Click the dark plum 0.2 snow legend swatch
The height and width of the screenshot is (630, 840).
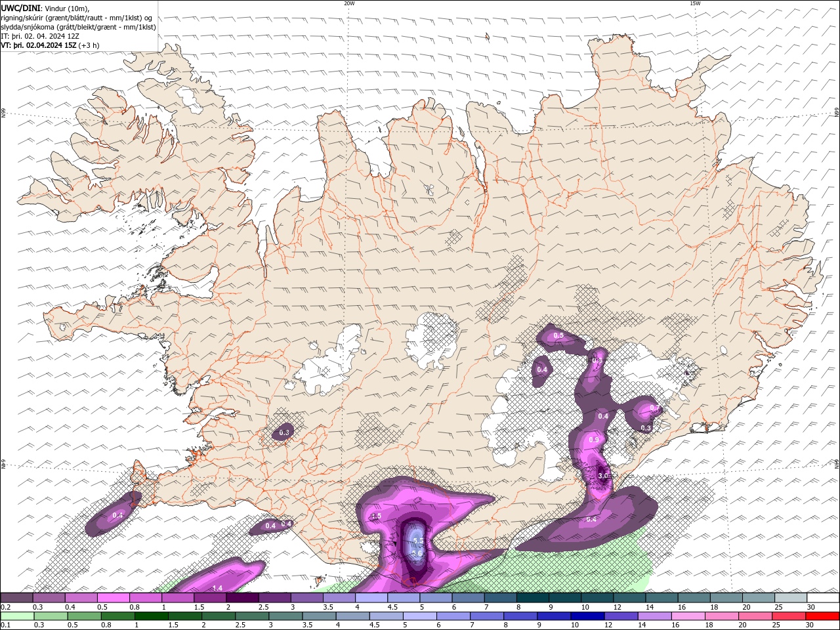16,598
